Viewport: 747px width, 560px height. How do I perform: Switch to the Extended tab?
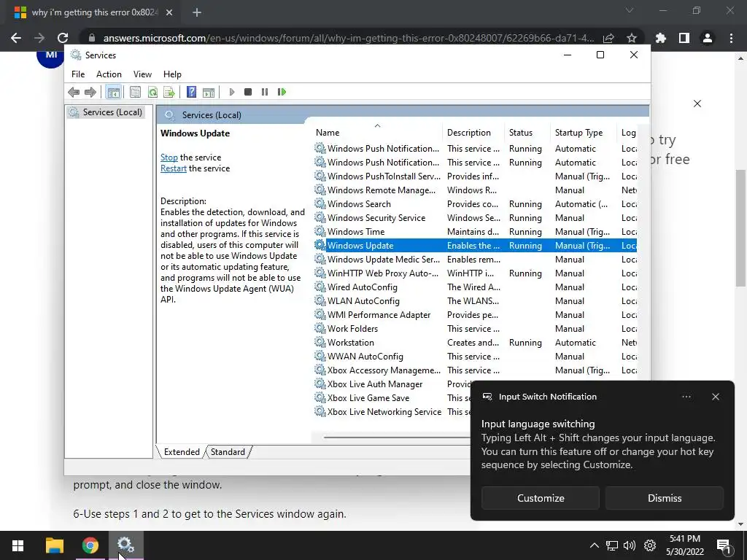tap(182, 452)
